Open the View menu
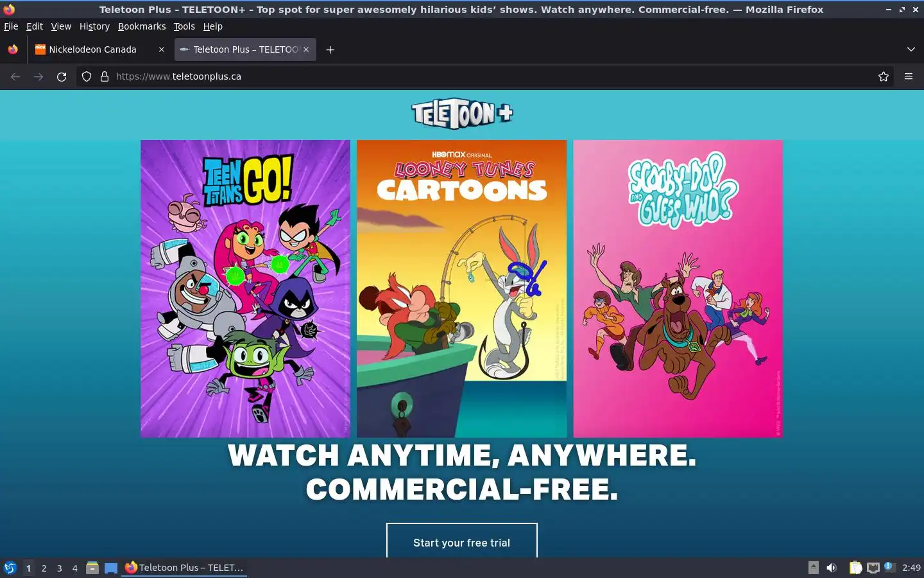 [x=61, y=26]
